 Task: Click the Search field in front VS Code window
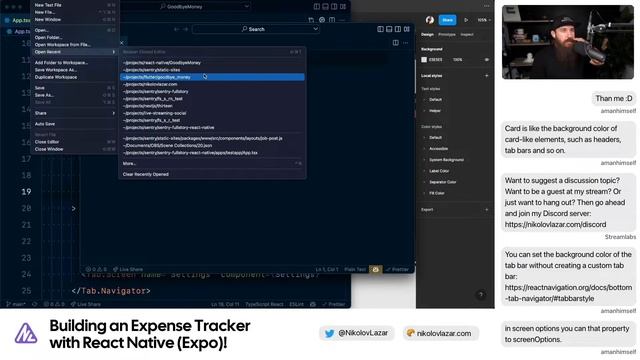click(256, 29)
